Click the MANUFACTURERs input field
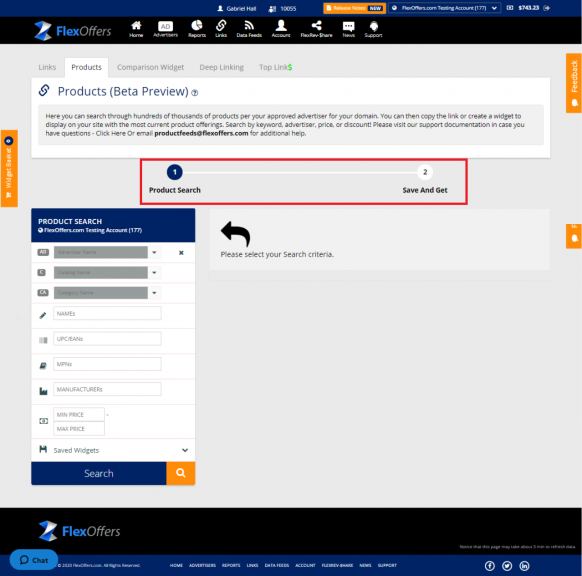This screenshot has width=582, height=576. click(x=107, y=389)
